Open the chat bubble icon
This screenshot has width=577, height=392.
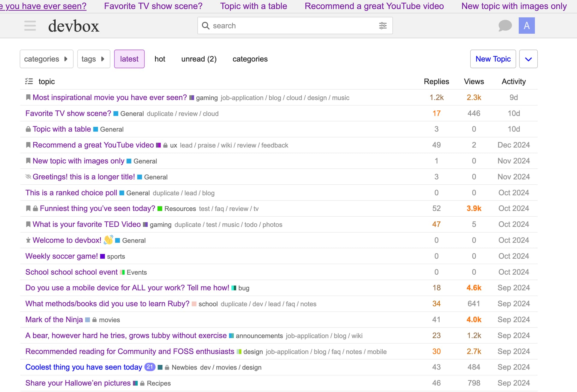click(x=505, y=26)
